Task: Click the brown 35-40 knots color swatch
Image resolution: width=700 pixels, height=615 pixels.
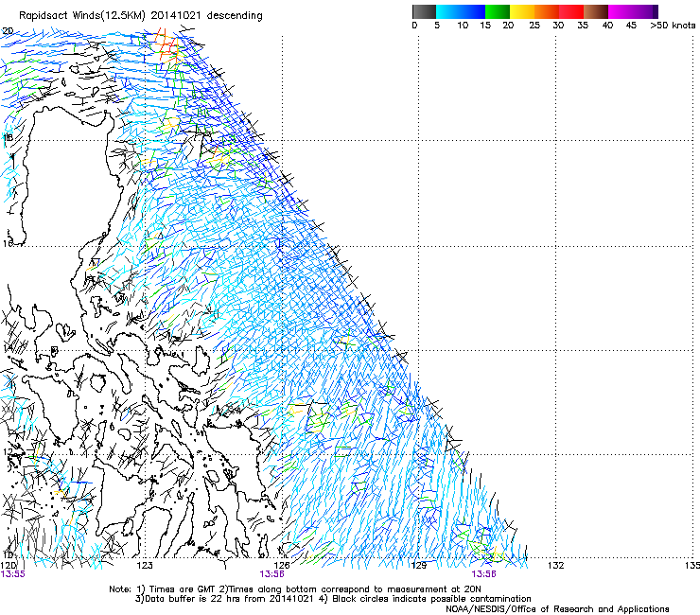Action: pos(596,11)
